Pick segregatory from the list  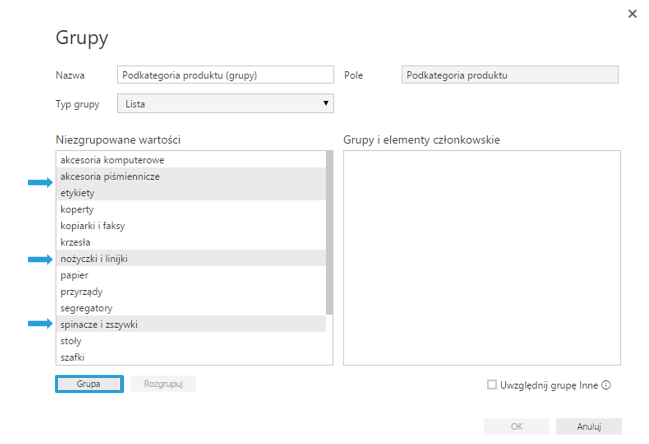click(x=86, y=307)
